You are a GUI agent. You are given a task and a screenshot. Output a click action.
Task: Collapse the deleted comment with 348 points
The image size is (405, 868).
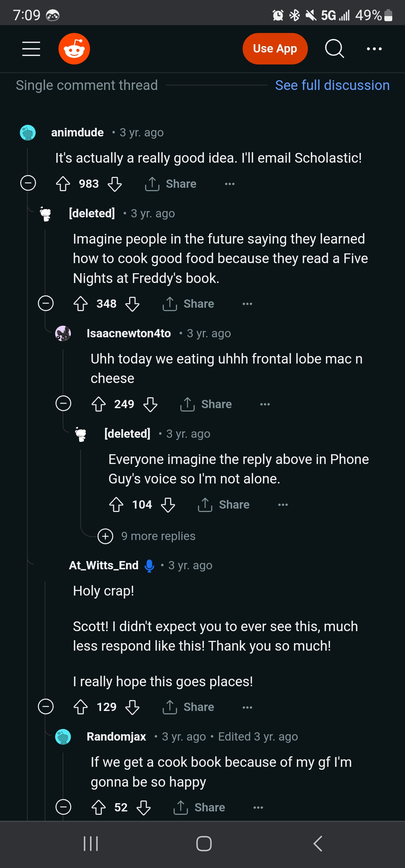[46, 303]
